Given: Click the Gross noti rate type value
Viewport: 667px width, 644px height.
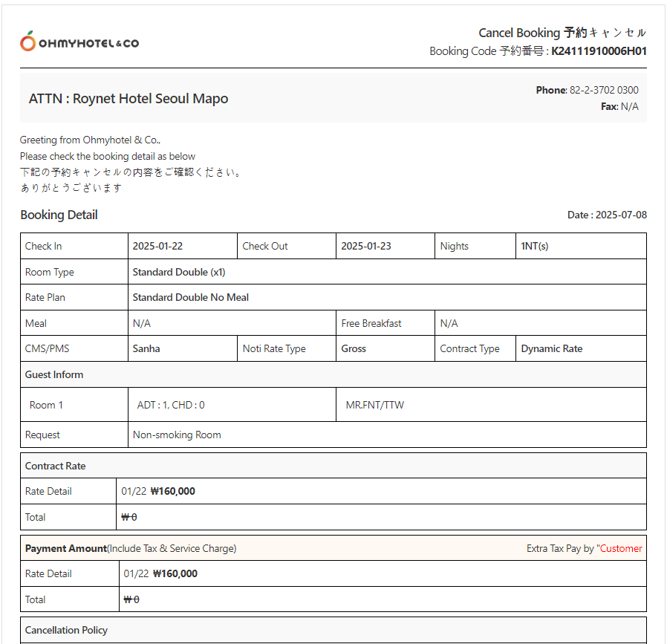Looking at the screenshot, I should [354, 348].
